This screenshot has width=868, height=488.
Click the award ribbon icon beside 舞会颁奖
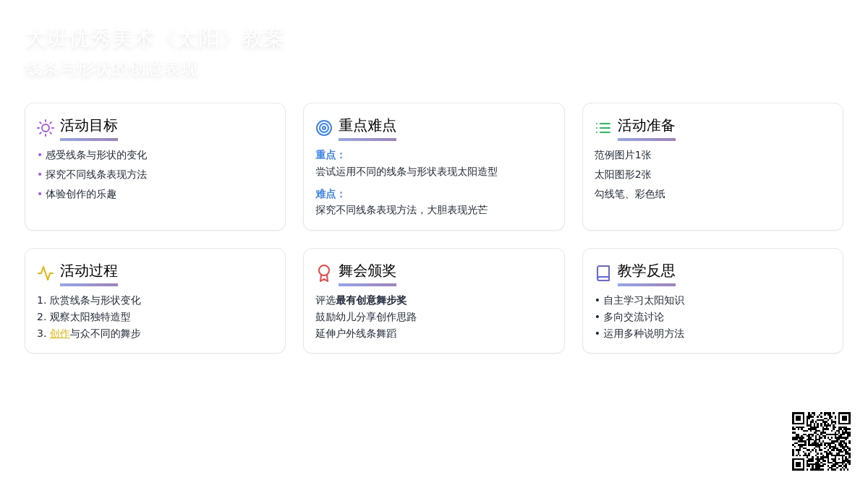click(x=324, y=273)
